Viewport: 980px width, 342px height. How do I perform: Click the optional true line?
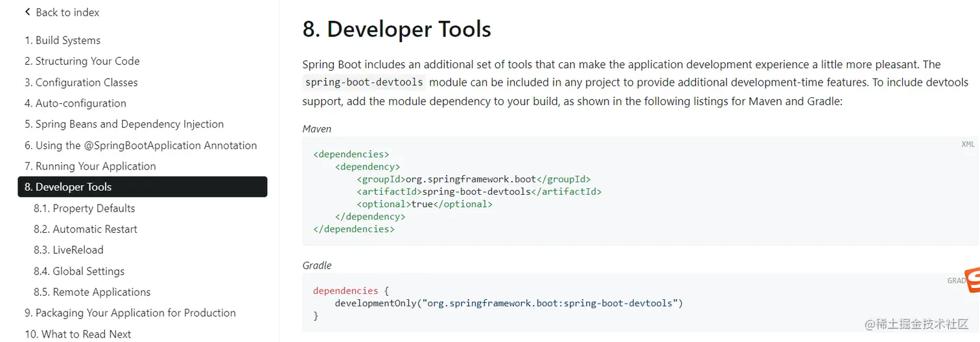click(425, 204)
